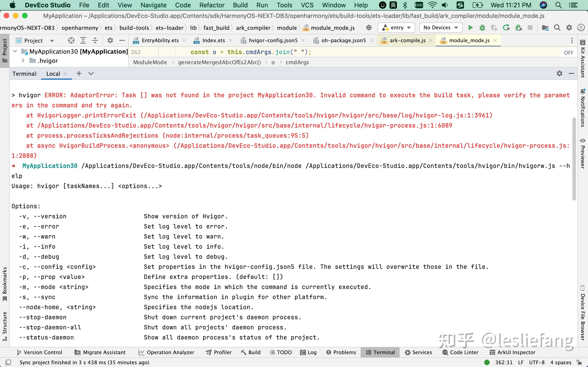Viewport: 588px width, 367px height.
Task: Open the Refactor menu
Action: pos(212,5)
